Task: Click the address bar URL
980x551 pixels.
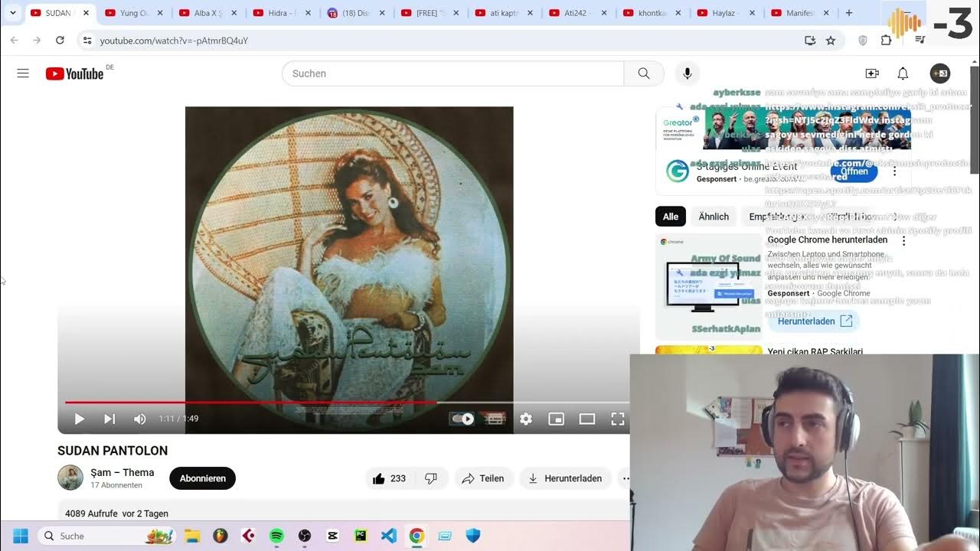Action: click(174, 41)
